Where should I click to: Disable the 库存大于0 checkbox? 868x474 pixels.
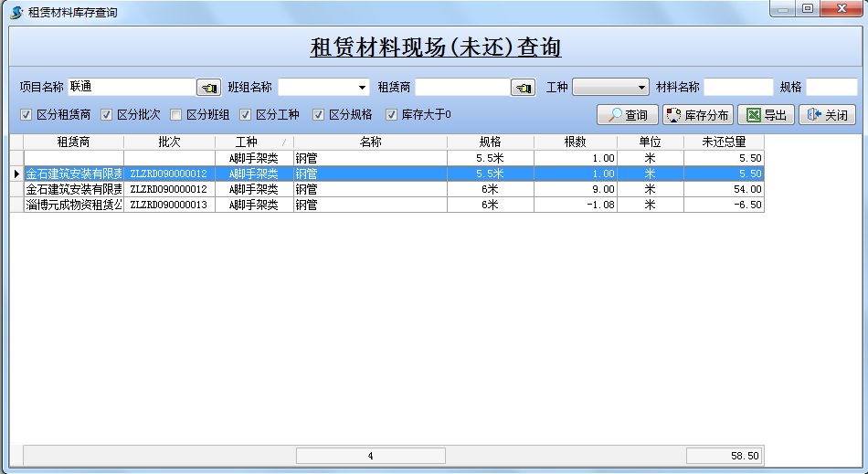click(x=392, y=115)
